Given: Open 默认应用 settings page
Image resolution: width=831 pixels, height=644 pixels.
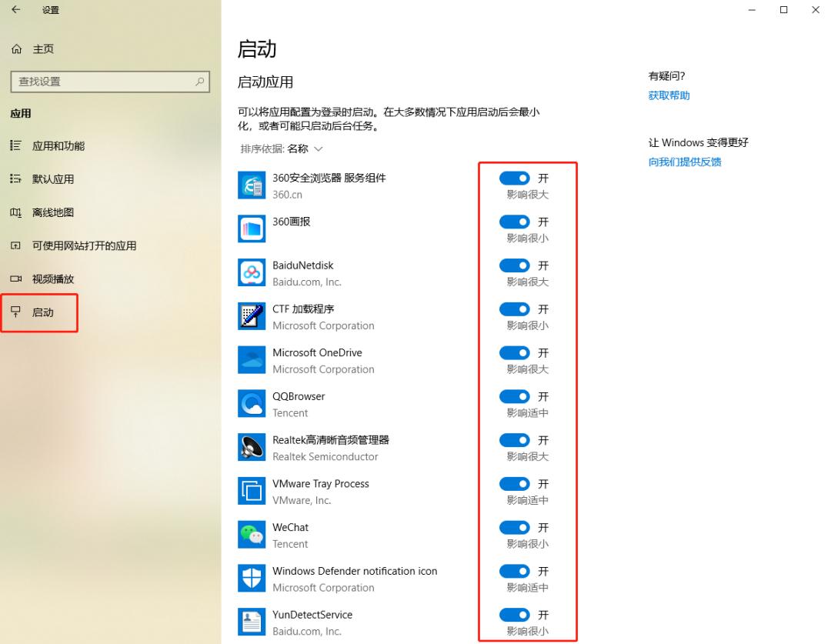Looking at the screenshot, I should coord(110,179).
